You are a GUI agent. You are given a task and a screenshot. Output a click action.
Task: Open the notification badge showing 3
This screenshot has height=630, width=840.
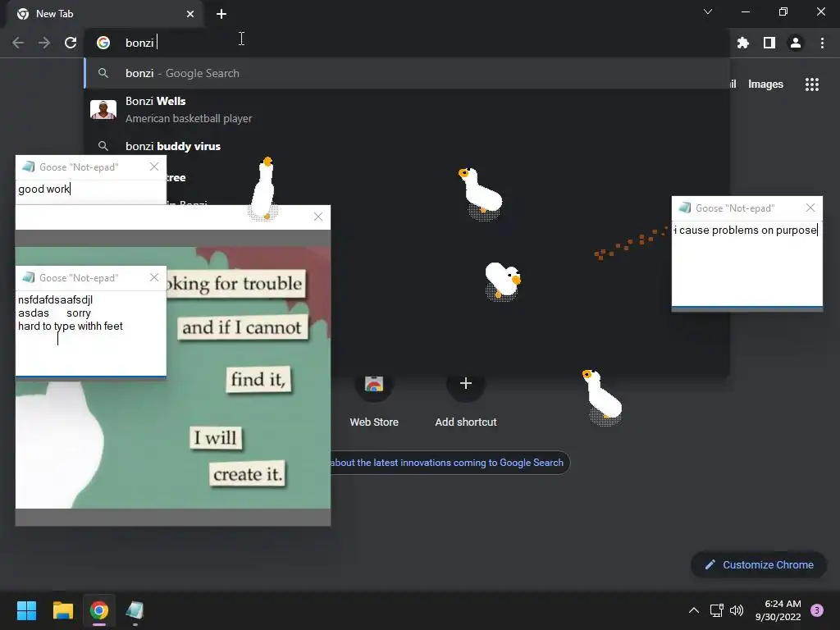point(817,610)
